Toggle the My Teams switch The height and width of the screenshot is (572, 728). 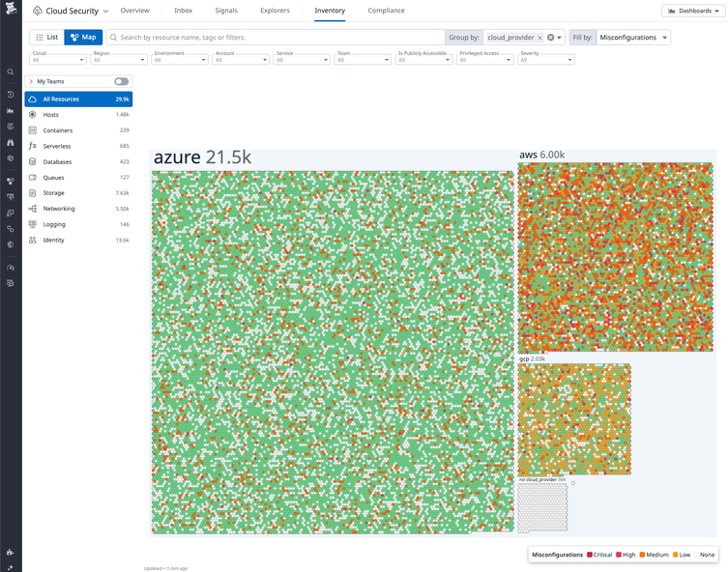121,81
